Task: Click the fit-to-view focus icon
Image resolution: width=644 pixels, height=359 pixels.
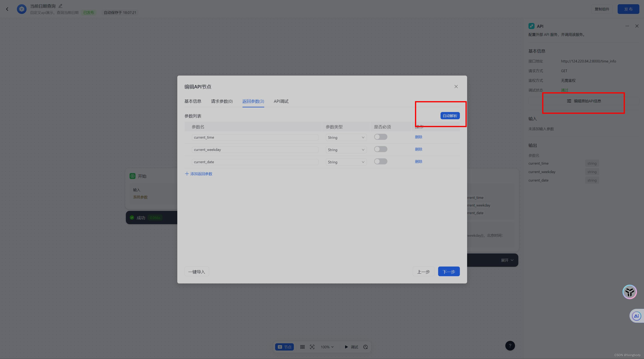Action: pyautogui.click(x=312, y=347)
